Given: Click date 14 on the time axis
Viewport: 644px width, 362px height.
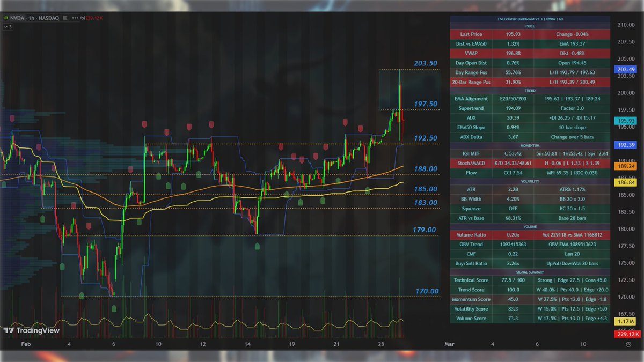Looking at the screenshot, I should 246,343.
